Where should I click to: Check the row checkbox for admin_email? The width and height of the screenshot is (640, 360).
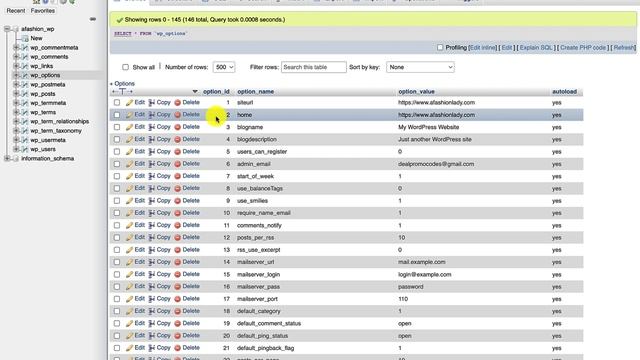[117, 164]
